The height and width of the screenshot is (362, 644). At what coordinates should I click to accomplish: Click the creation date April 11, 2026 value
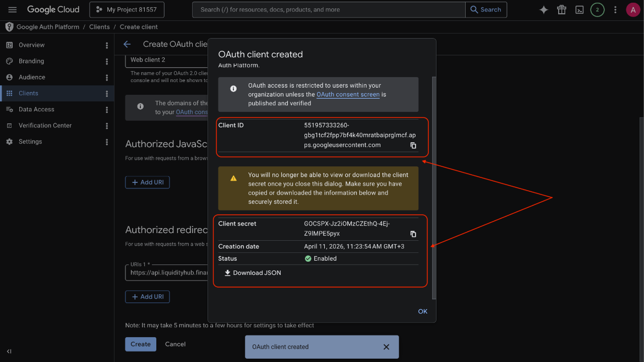pos(354,246)
